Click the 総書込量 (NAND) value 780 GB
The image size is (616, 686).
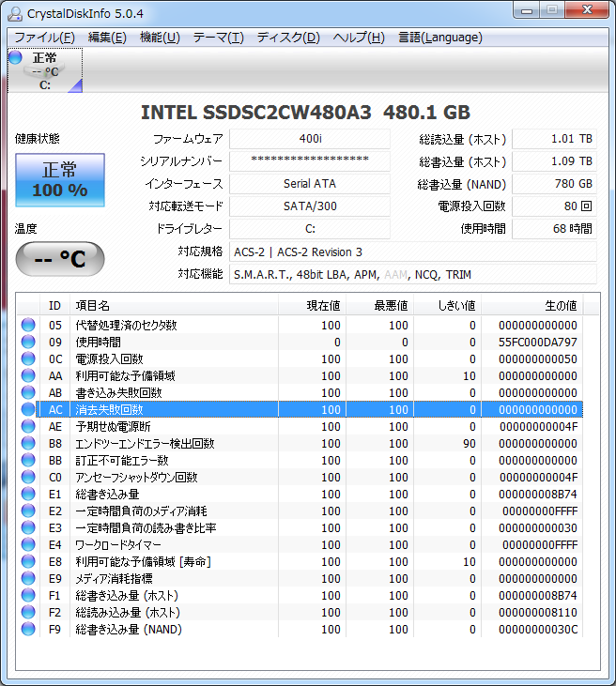(x=554, y=184)
